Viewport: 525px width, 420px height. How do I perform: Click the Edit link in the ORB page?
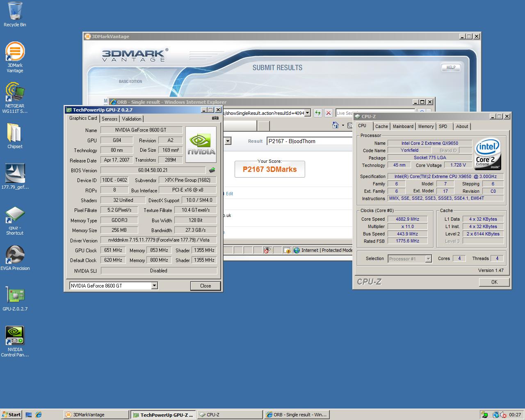point(229,194)
